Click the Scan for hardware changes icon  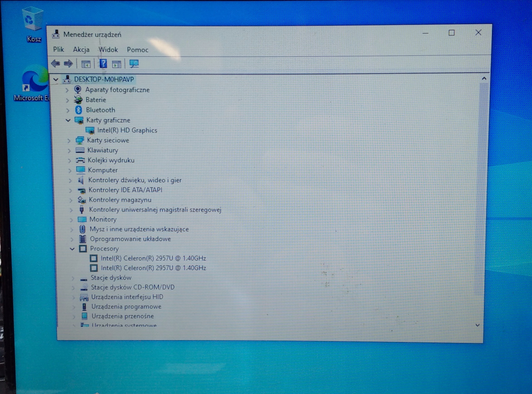(134, 64)
